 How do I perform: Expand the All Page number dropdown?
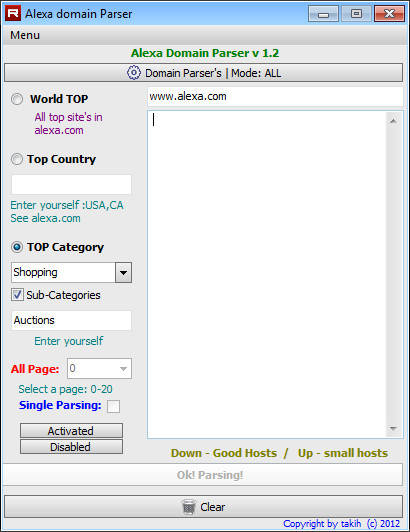tap(124, 369)
